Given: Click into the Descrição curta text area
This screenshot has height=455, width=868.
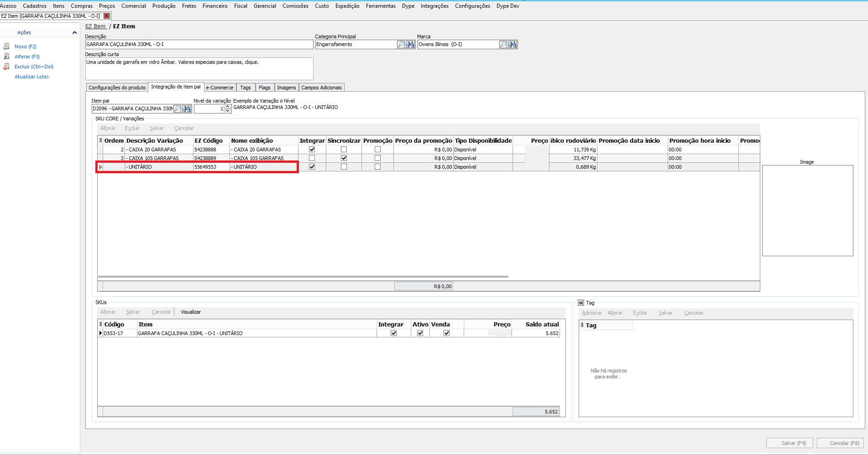Looking at the screenshot, I should (199, 69).
